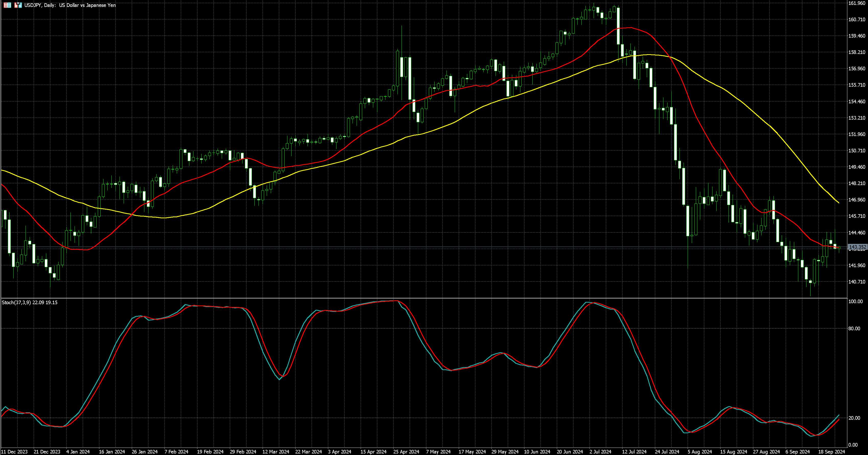
Task: Open the Depth of Market icon
Action: 7,5
